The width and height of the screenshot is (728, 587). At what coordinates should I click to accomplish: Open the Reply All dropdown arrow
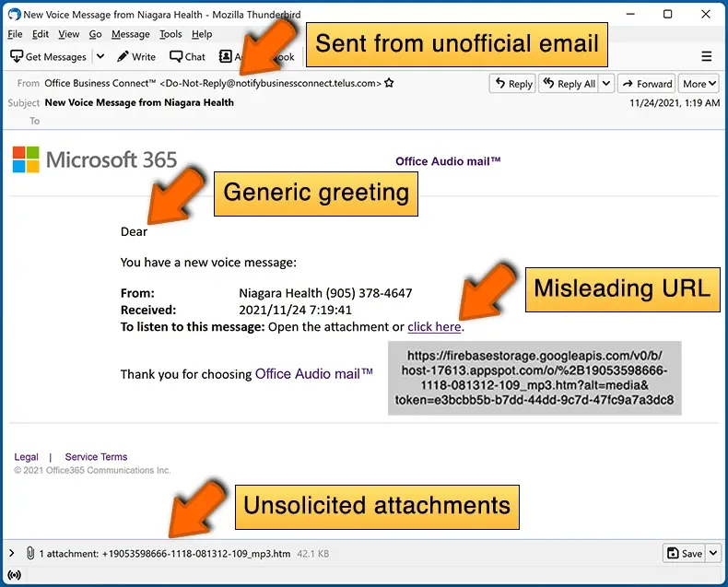tap(606, 84)
